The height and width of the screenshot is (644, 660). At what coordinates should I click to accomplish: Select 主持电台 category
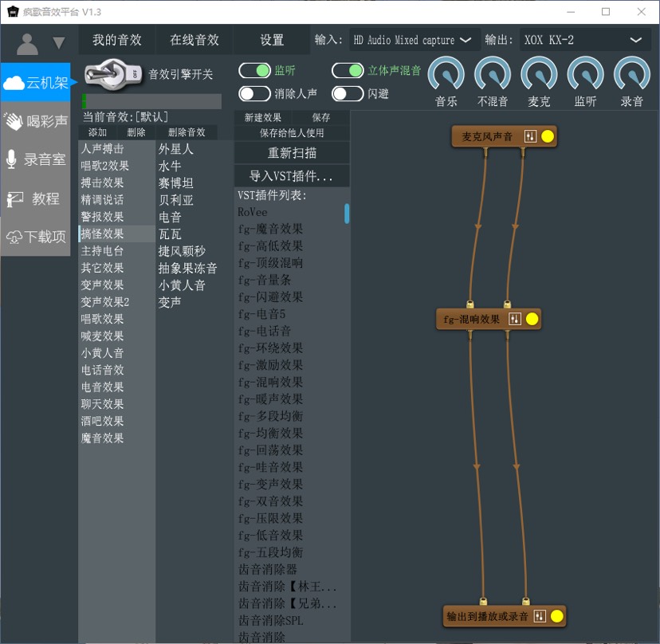116,251
